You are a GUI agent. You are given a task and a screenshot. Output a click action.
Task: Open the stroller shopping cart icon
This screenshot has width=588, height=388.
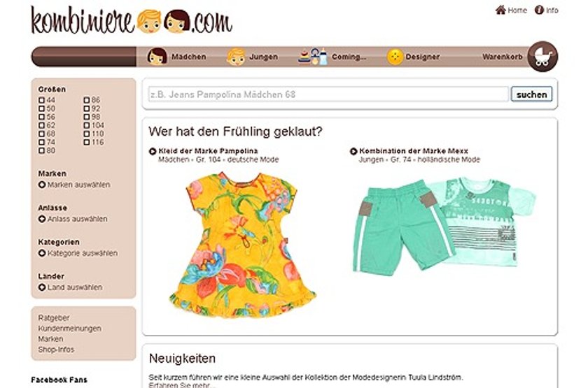[542, 57]
